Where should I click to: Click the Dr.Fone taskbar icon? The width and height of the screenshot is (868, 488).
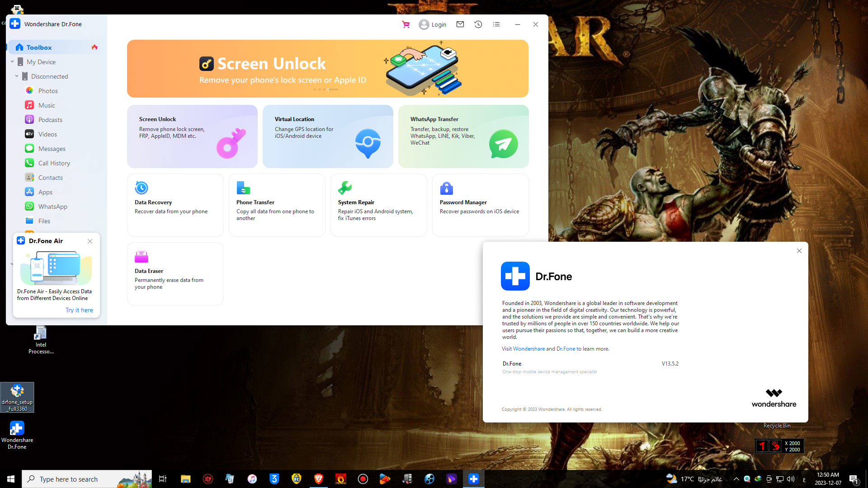(x=473, y=479)
